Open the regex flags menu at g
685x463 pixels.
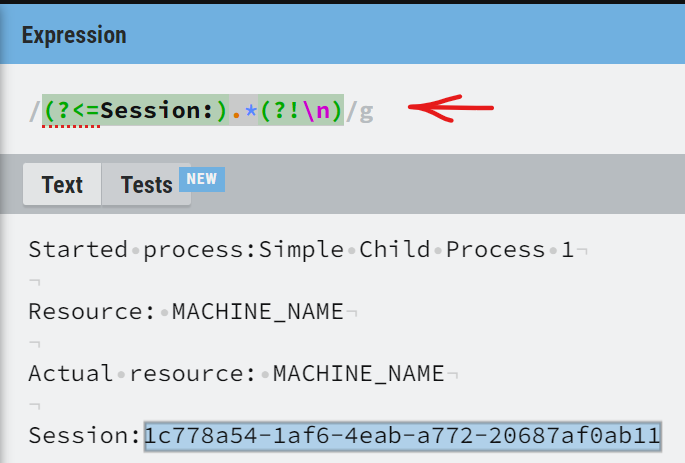tap(366, 111)
